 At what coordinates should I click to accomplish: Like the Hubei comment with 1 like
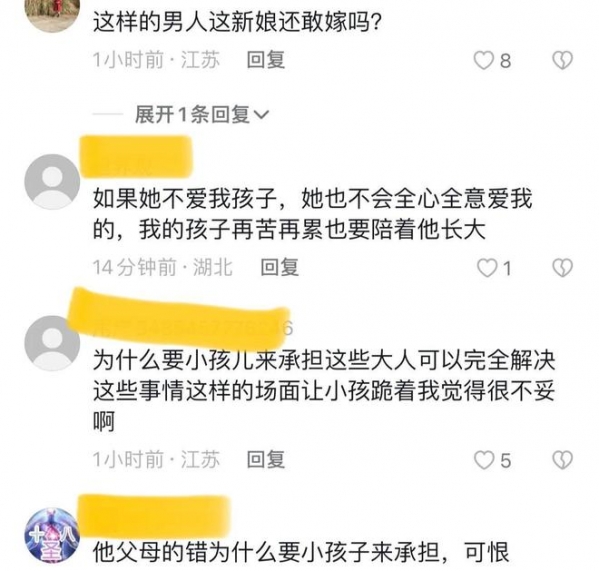pyautogui.click(x=487, y=268)
